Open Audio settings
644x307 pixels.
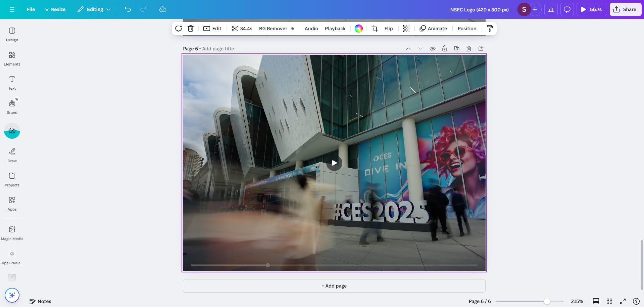311,29
